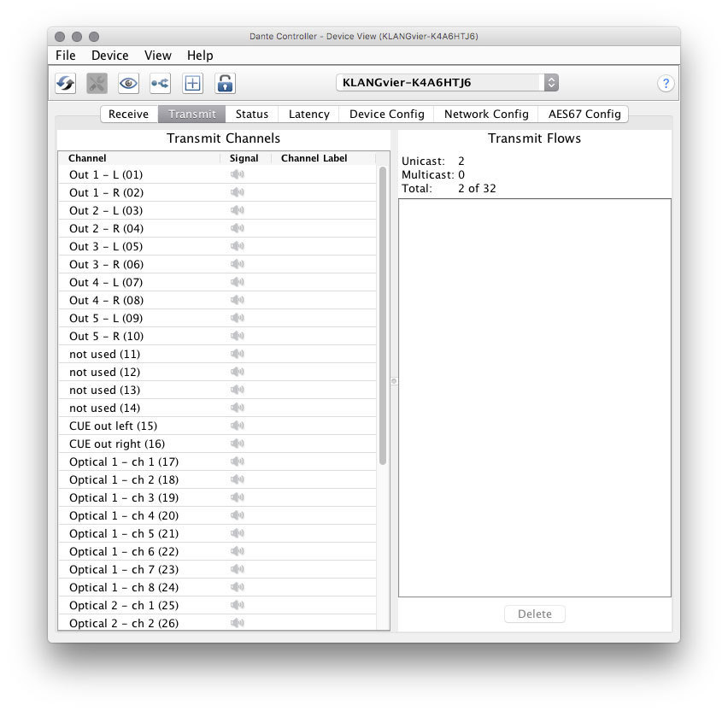Open the File menu
Screen dimensions: 728x711
tap(66, 56)
